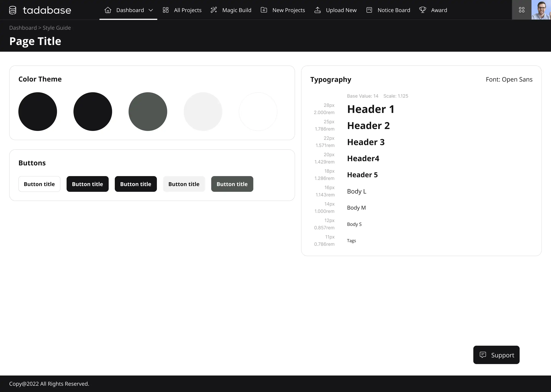Click the dark gray Button title

coord(232,184)
